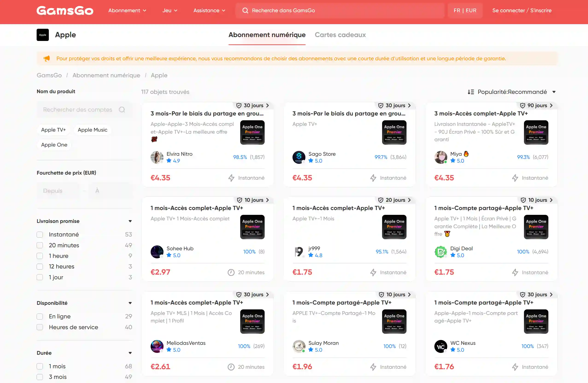588x383 pixels.
Task: Click GamsGo breadcrumb link
Action: [49, 75]
